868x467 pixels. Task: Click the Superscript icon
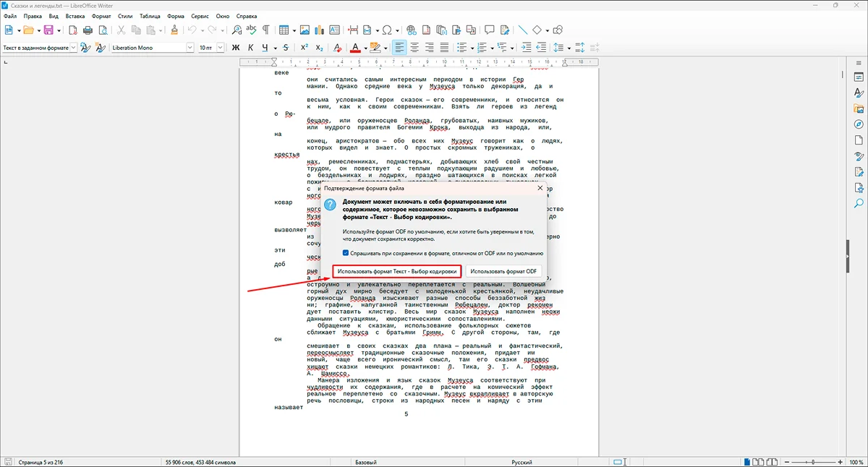tap(305, 48)
